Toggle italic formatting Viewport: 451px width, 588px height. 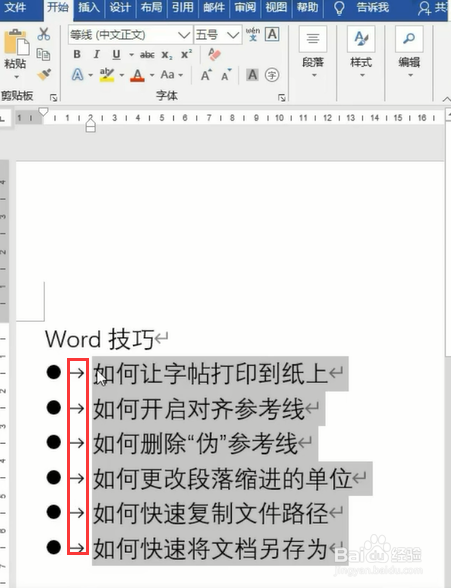click(x=97, y=55)
